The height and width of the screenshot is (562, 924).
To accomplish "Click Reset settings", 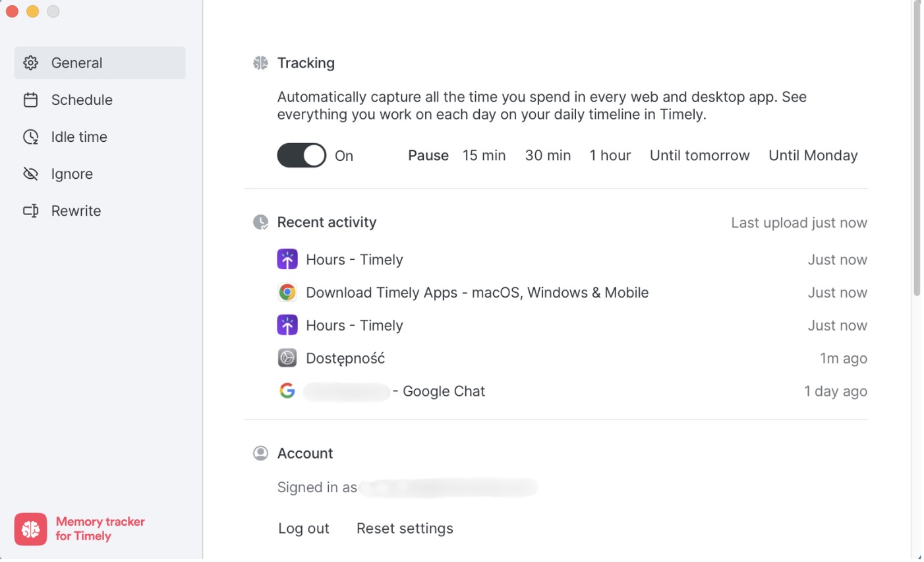I will tap(405, 528).
